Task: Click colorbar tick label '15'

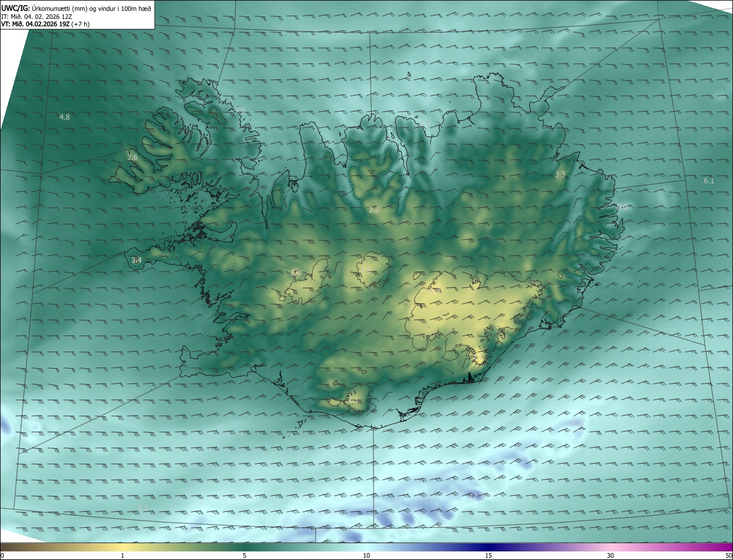Action: pos(488,555)
